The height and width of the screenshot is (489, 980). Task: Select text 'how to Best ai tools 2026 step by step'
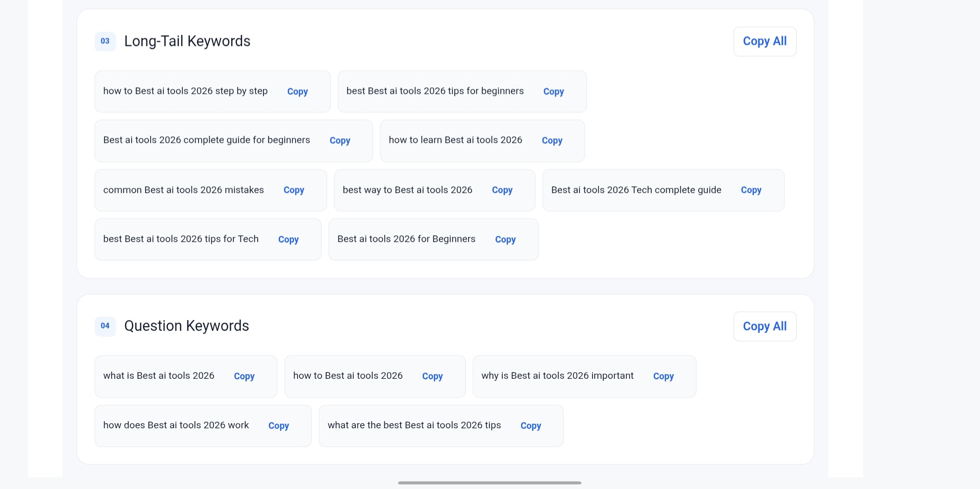pyautogui.click(x=185, y=91)
